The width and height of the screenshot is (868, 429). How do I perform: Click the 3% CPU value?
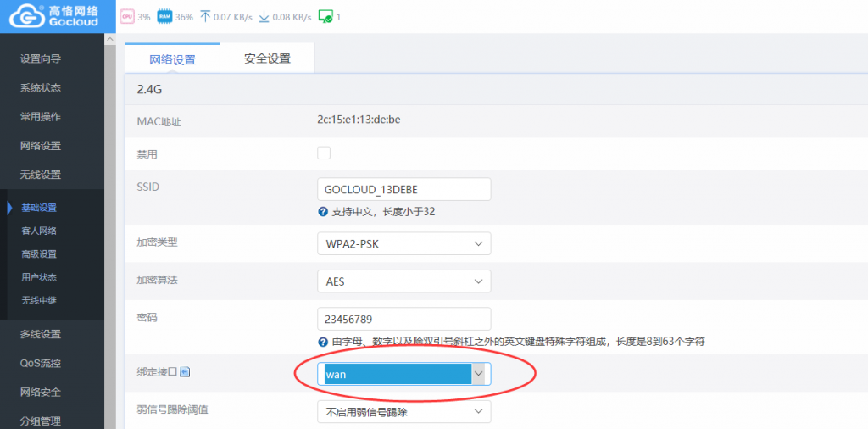click(x=144, y=17)
